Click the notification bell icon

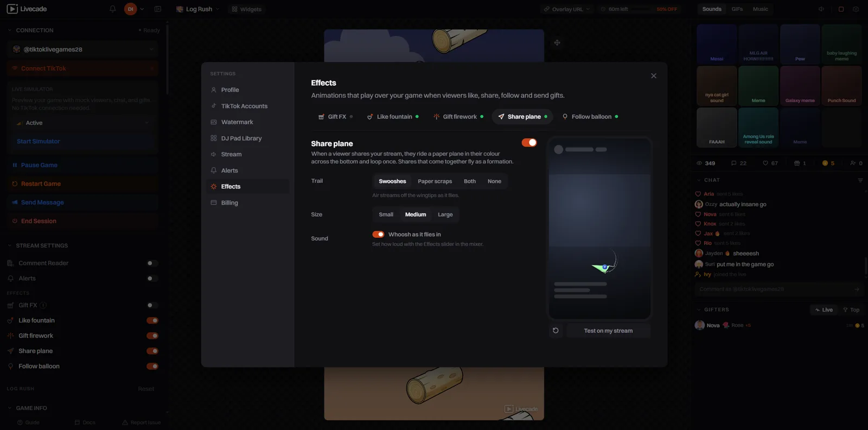pos(112,9)
